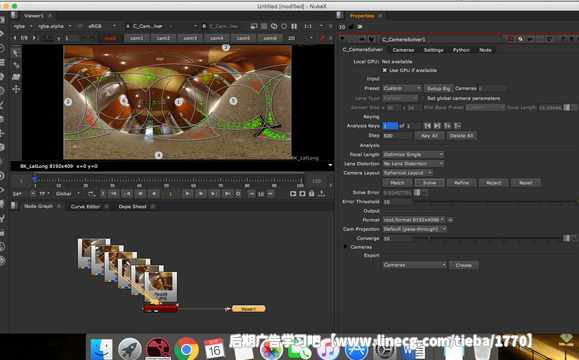The image size is (579, 360).
Task: Click the play backward button
Action: pyautogui.click(x=154, y=194)
